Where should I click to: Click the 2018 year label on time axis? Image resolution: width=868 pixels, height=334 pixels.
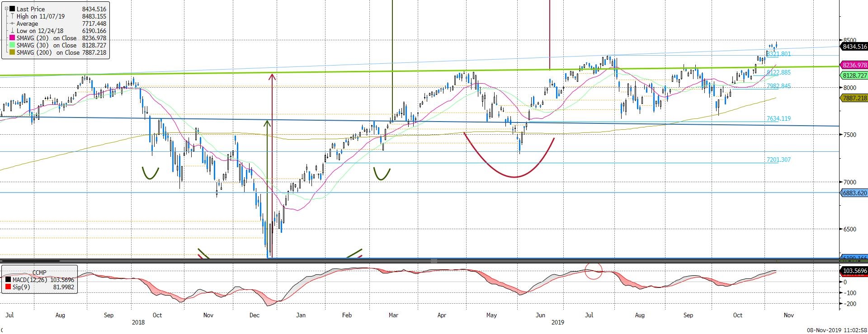pyautogui.click(x=138, y=323)
